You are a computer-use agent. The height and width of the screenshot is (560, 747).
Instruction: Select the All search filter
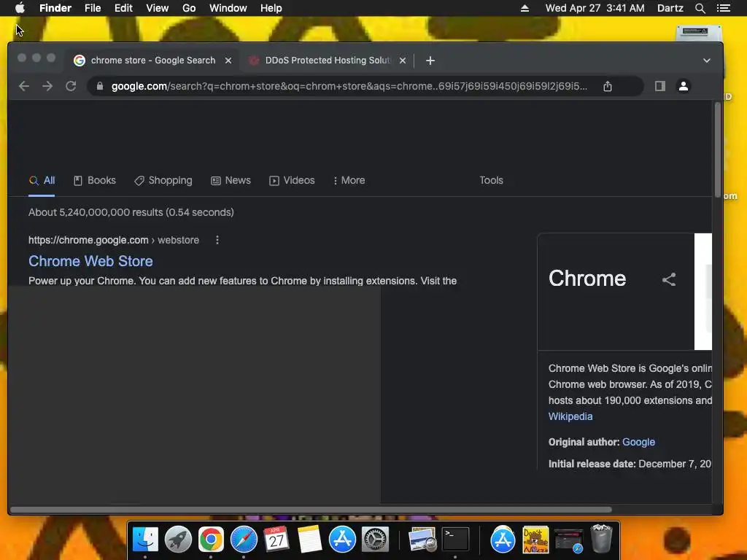tap(42, 181)
